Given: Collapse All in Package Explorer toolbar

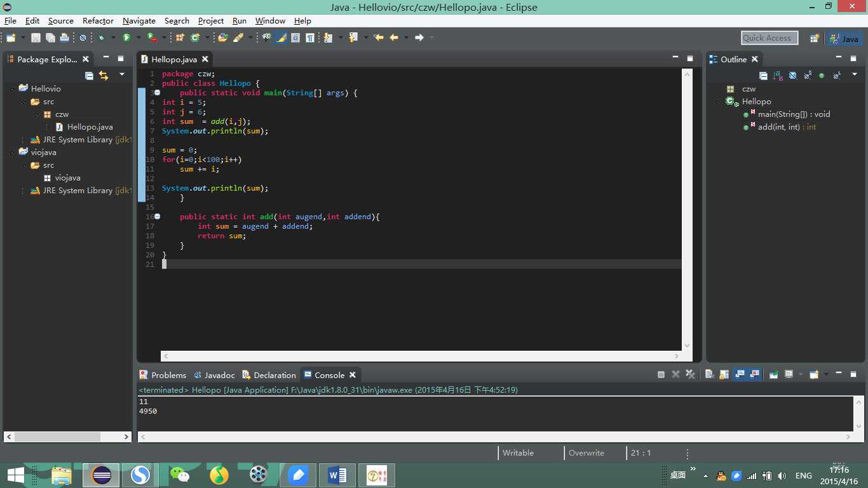Looking at the screenshot, I should tap(89, 75).
